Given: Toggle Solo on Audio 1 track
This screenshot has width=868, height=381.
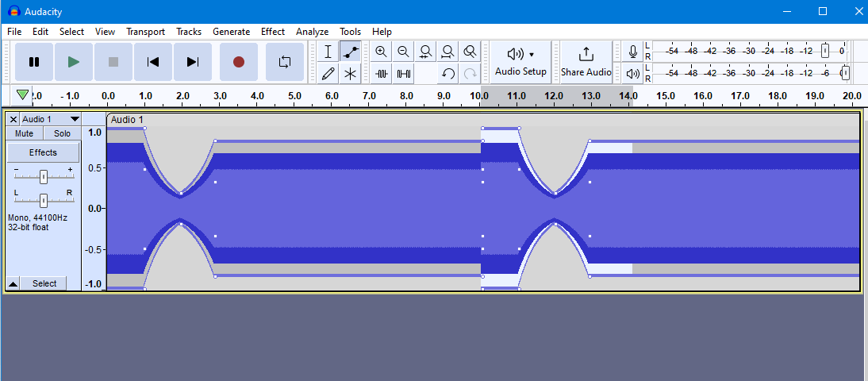Looking at the screenshot, I should (62, 133).
